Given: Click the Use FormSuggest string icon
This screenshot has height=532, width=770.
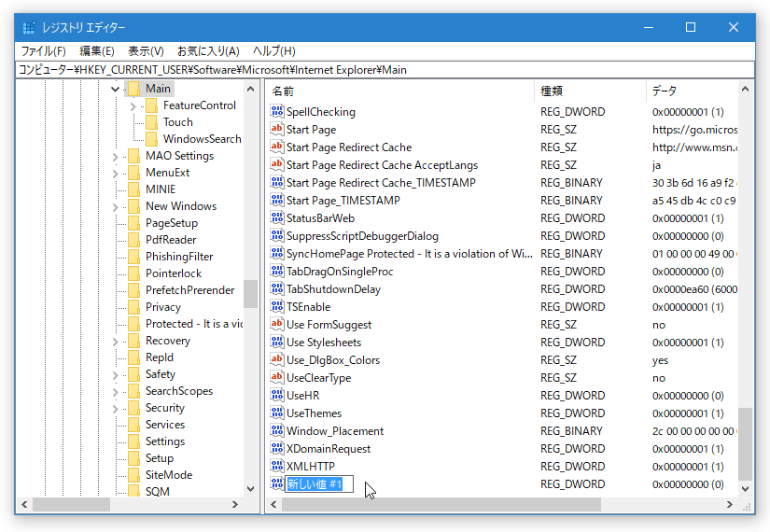Looking at the screenshot, I should tap(277, 324).
